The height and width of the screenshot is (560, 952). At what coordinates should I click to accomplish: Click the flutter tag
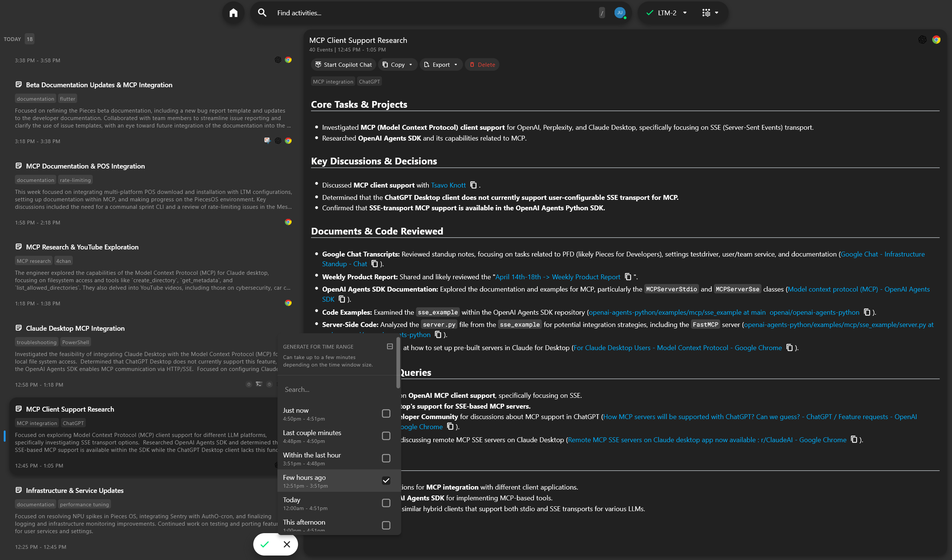pyautogui.click(x=67, y=98)
